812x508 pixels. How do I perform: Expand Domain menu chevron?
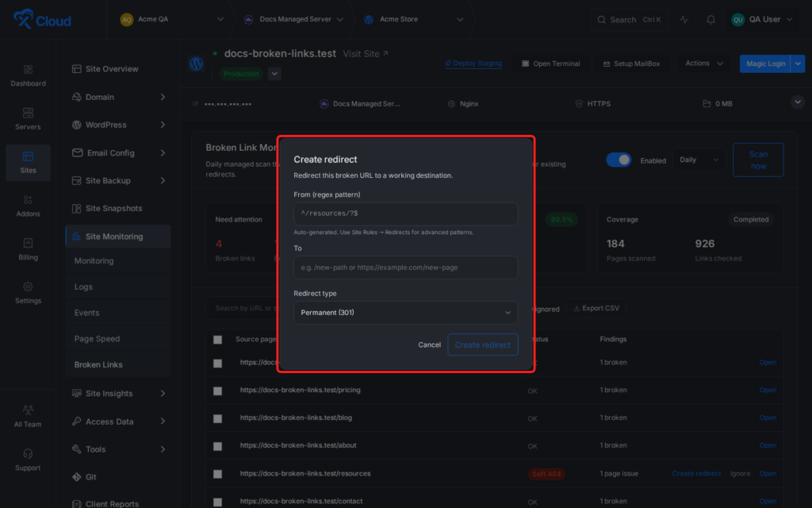coord(163,97)
